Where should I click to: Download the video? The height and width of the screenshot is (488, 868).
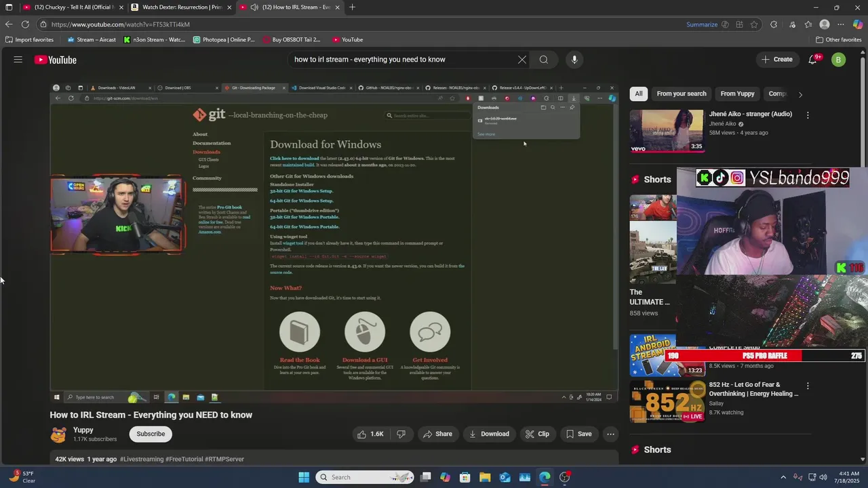click(x=489, y=434)
